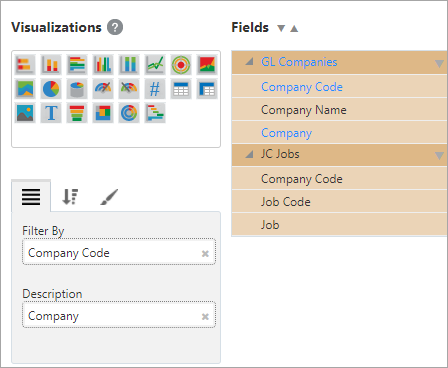Open the JC Jobs dropdown arrow

pos(439,155)
